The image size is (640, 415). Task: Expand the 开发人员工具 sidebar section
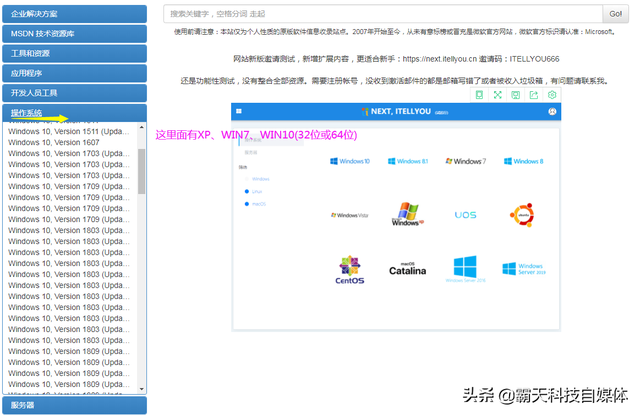[74, 93]
